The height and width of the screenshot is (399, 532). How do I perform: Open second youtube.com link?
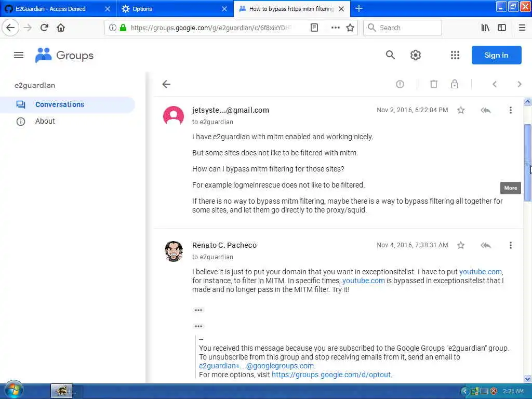click(x=363, y=281)
